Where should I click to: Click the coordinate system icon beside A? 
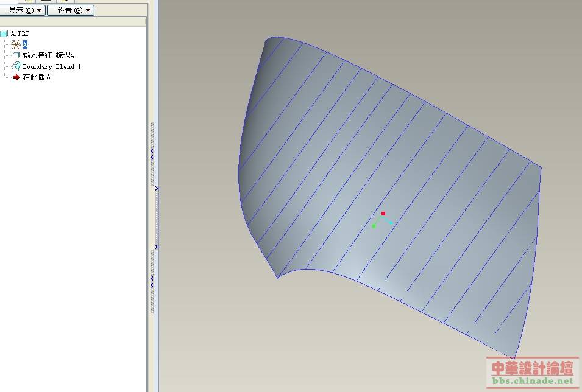(x=16, y=44)
